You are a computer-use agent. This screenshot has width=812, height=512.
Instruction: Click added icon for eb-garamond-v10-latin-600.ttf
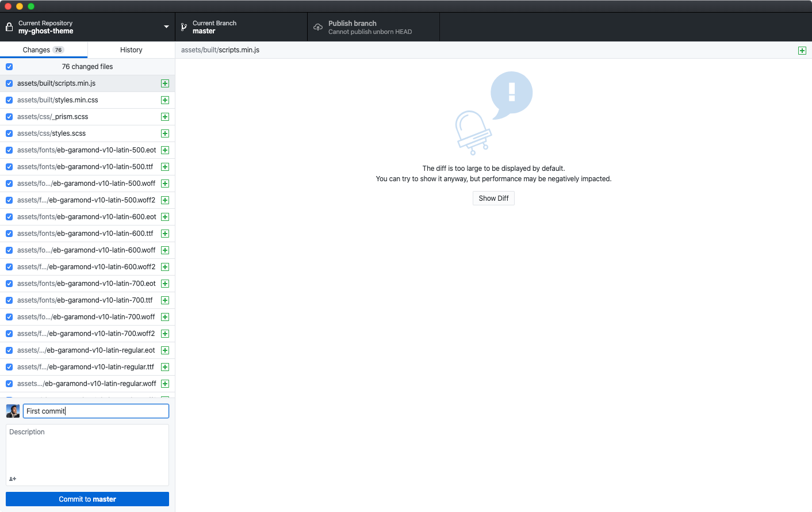point(165,234)
